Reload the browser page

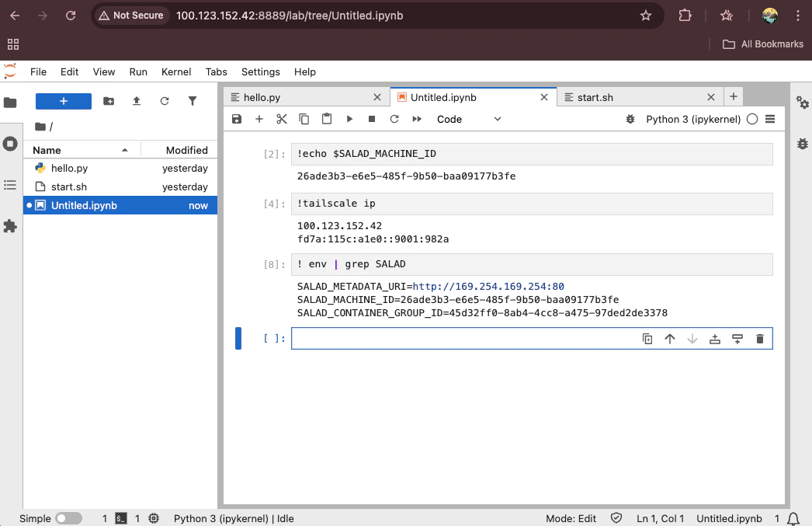(x=71, y=16)
